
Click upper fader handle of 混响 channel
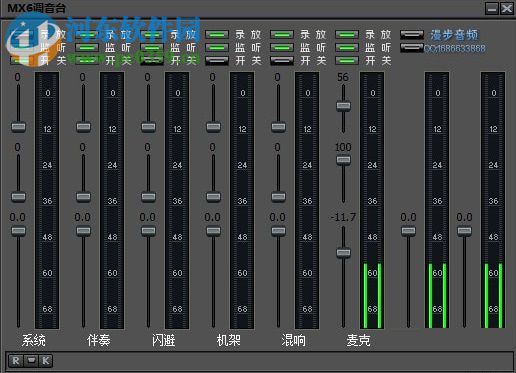click(x=278, y=127)
